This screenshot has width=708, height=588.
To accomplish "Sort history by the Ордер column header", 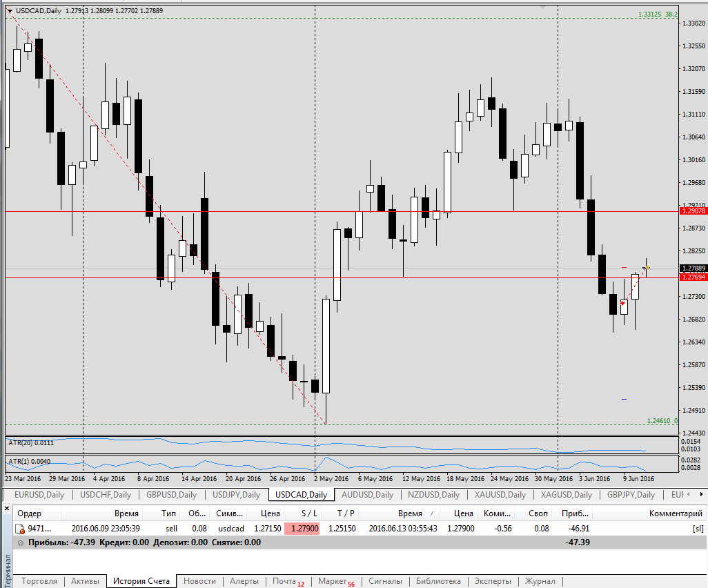I will [x=37, y=513].
